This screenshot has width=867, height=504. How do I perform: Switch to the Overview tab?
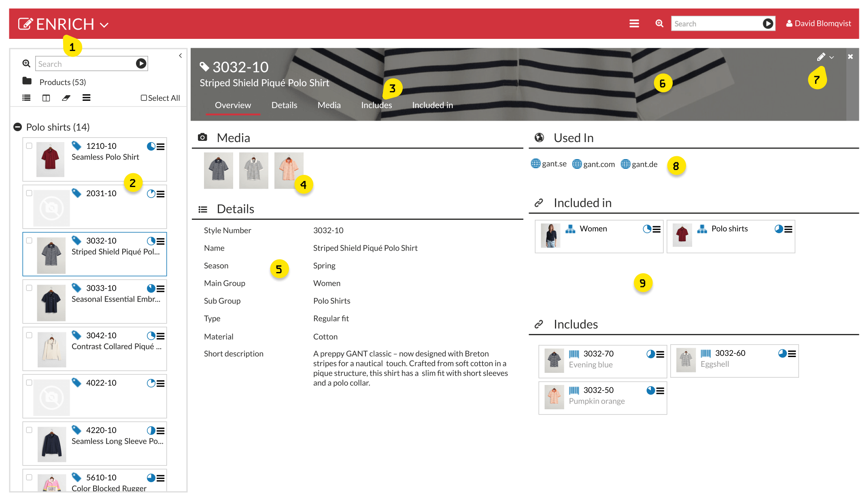click(x=233, y=105)
